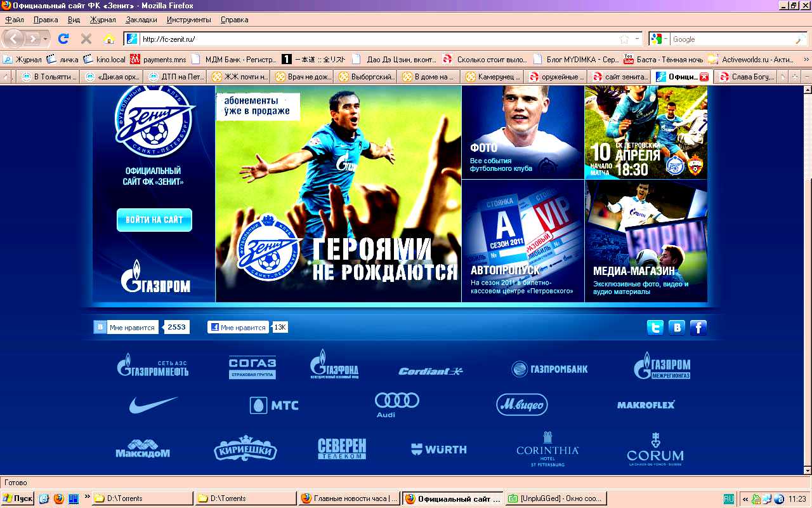Click the Twitter icon on the page
The width and height of the screenshot is (812, 508).
655,328
